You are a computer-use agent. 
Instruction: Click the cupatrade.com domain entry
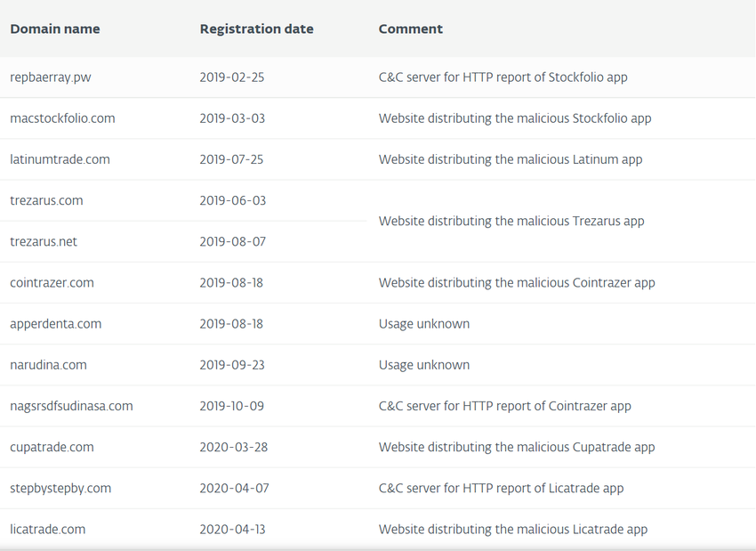pyautogui.click(x=52, y=447)
